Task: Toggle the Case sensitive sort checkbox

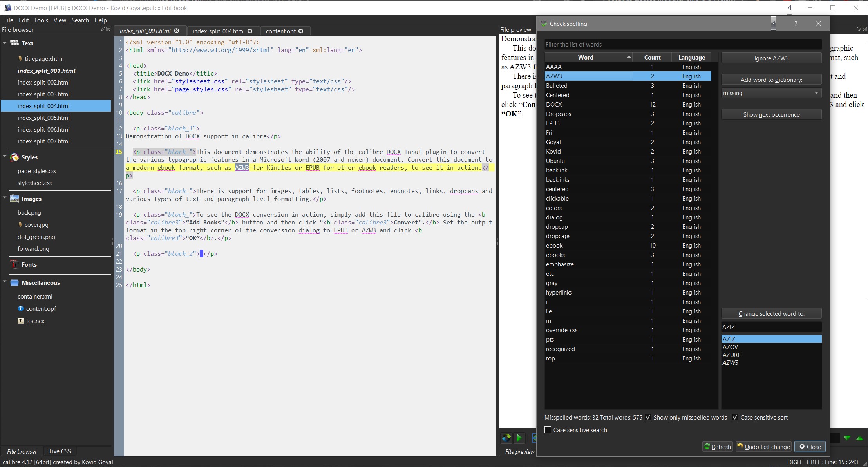Action: click(735, 417)
